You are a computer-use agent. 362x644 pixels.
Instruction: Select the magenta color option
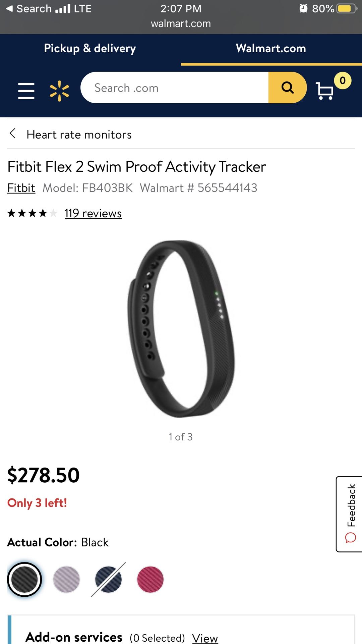click(150, 579)
